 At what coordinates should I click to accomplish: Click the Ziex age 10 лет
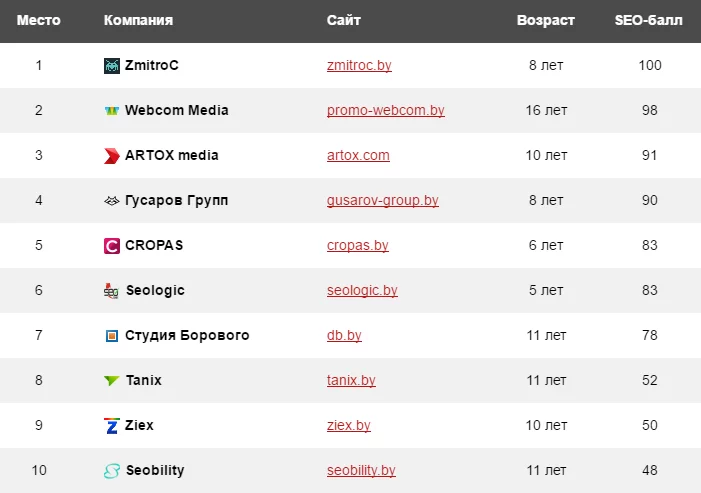click(546, 425)
